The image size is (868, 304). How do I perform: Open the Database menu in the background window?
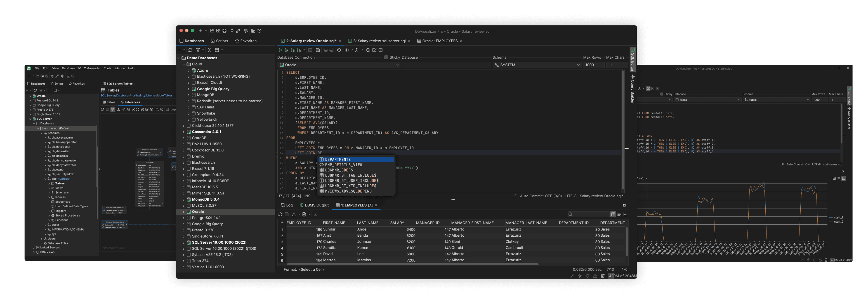[x=69, y=68]
